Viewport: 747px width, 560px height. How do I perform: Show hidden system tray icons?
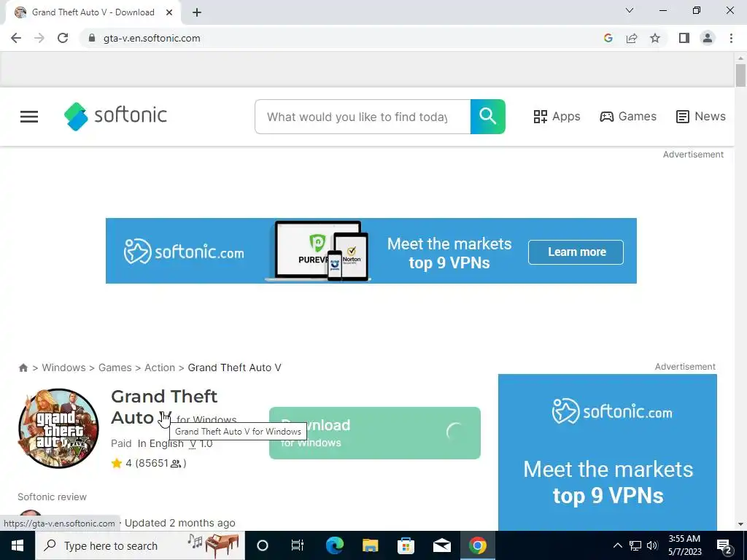617,545
